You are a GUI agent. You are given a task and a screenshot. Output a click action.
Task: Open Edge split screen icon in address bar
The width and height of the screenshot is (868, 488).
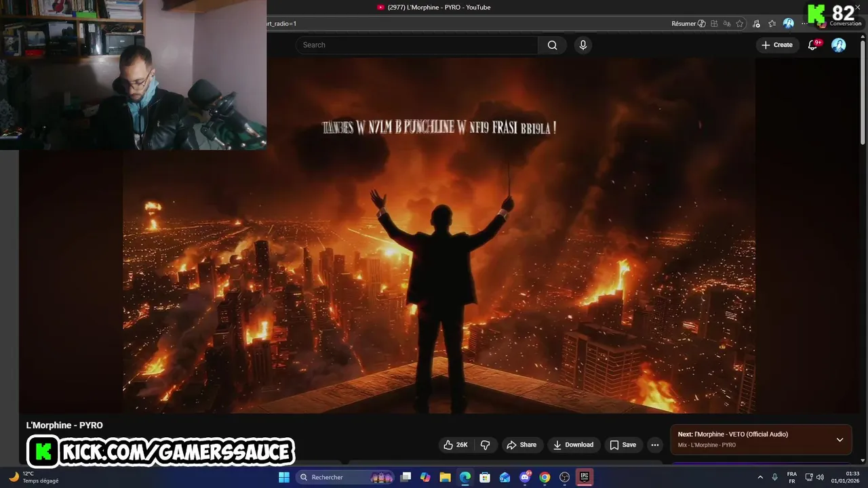pos(714,24)
